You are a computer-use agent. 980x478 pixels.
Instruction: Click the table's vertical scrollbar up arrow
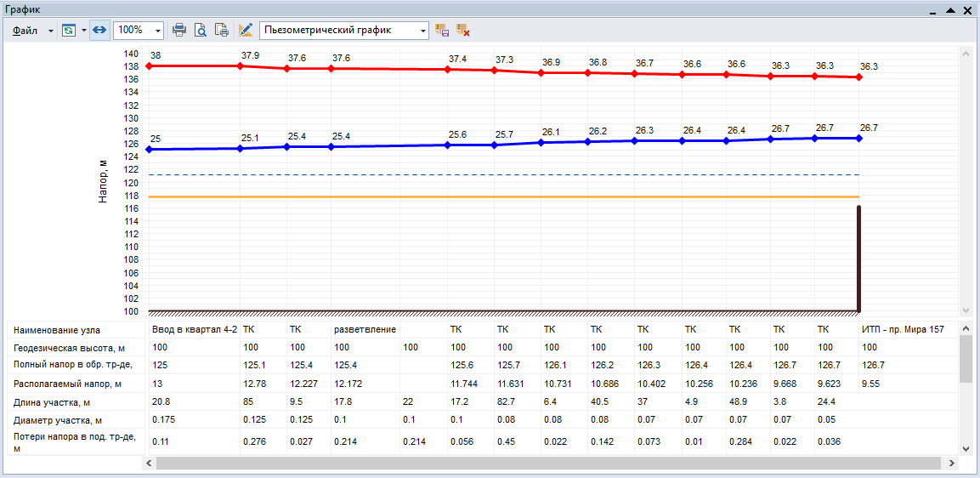tap(966, 327)
